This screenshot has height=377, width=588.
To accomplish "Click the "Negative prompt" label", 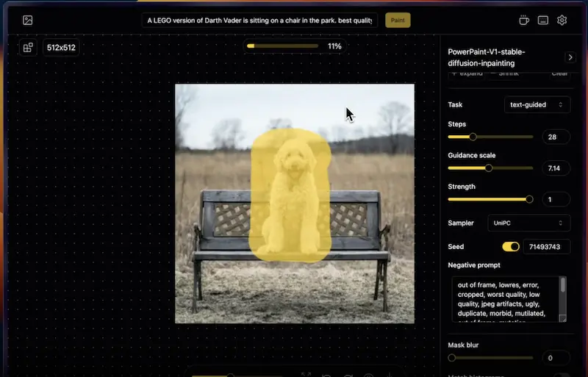I will pyautogui.click(x=474, y=265).
